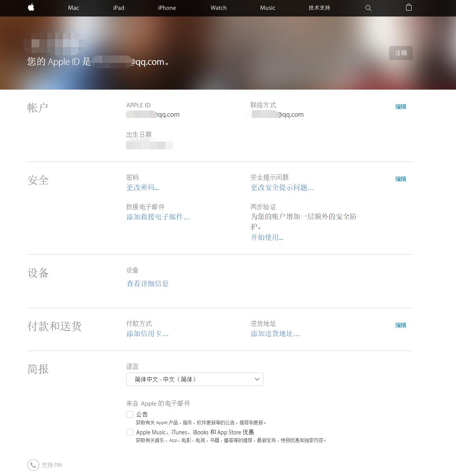Open the iPhone menu item
The image size is (456, 476).
(166, 8)
